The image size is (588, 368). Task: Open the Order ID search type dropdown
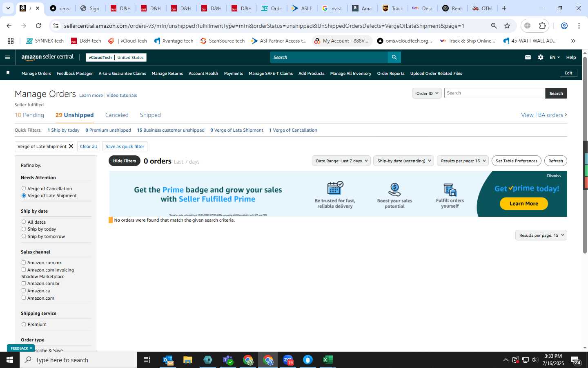tap(427, 93)
